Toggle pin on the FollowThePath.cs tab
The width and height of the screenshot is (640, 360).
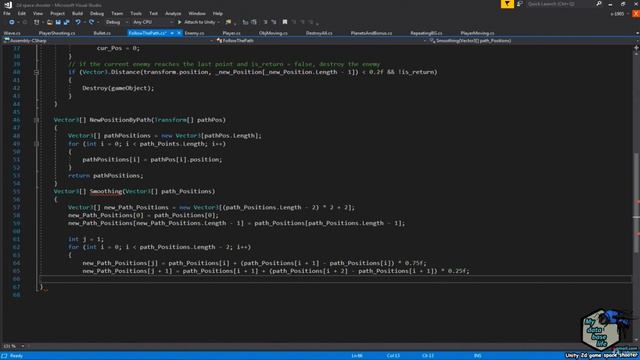pos(172,33)
